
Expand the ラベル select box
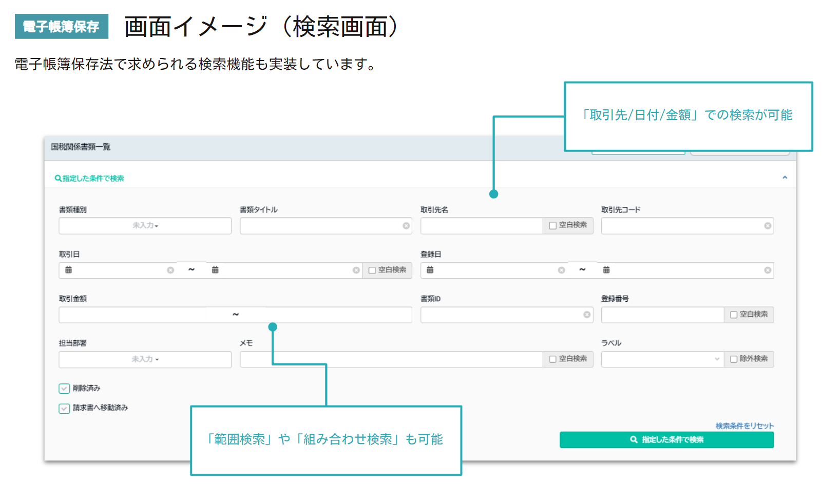(662, 359)
